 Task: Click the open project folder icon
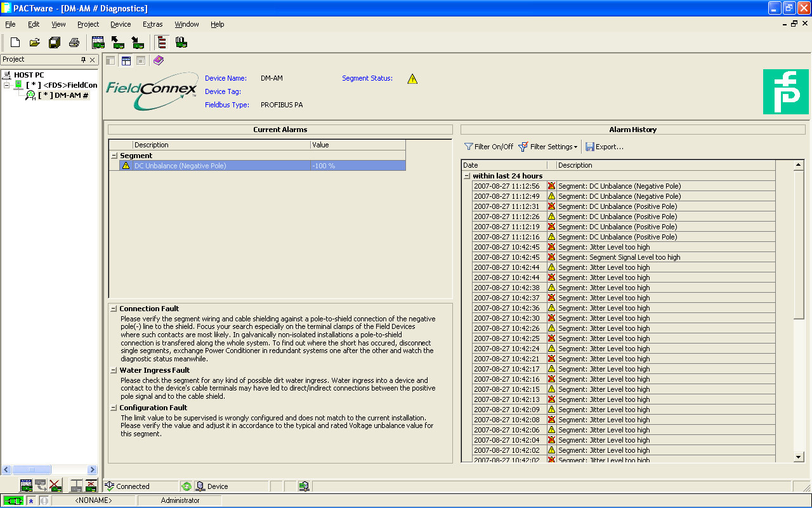point(35,43)
